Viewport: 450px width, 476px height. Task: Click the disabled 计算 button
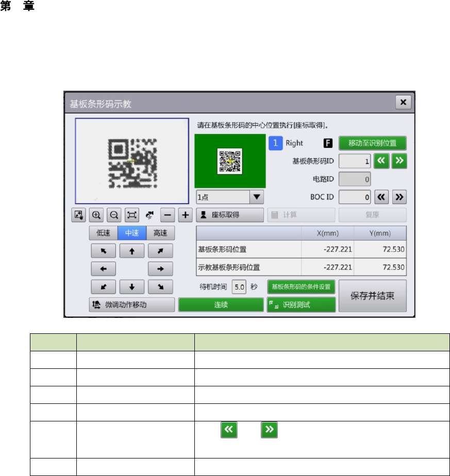click(301, 215)
